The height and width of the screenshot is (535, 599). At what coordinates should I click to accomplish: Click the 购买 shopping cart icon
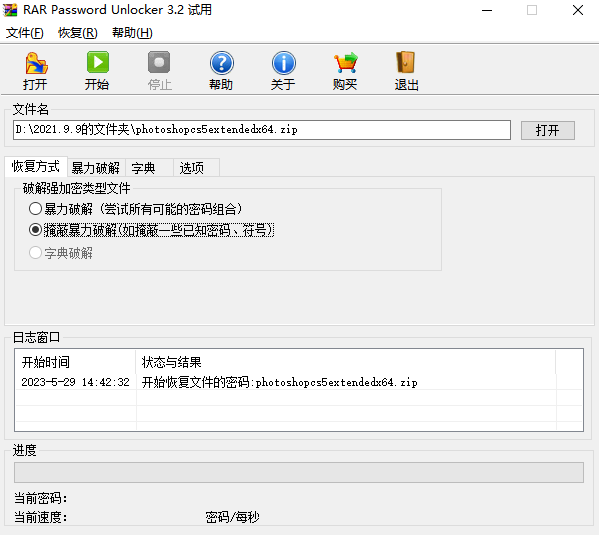346,63
